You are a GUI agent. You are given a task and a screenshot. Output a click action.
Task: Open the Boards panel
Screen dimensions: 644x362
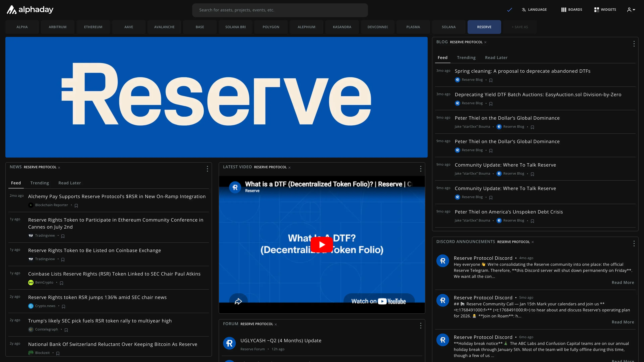(572, 10)
